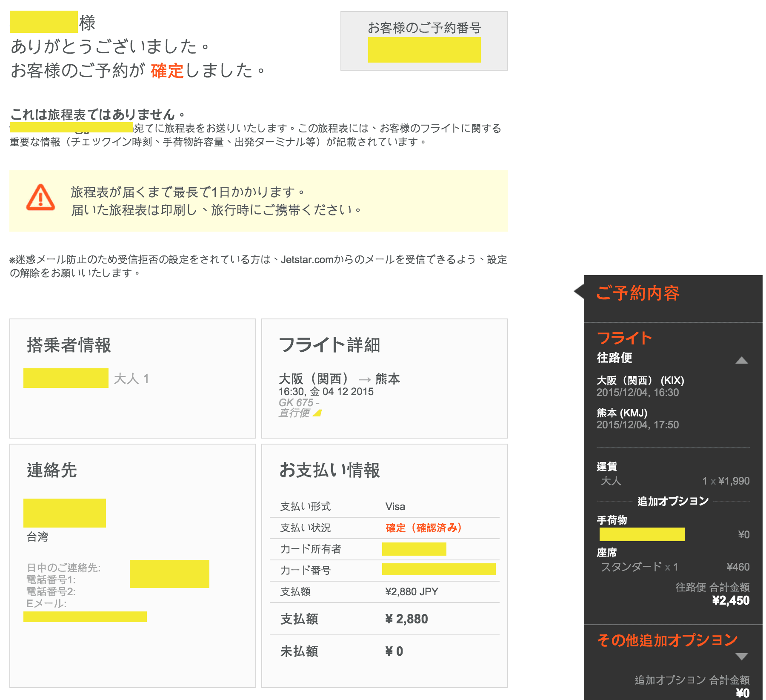
Task: Click the 2015/12/04, 17:50 arrival time
Action: (637, 425)
